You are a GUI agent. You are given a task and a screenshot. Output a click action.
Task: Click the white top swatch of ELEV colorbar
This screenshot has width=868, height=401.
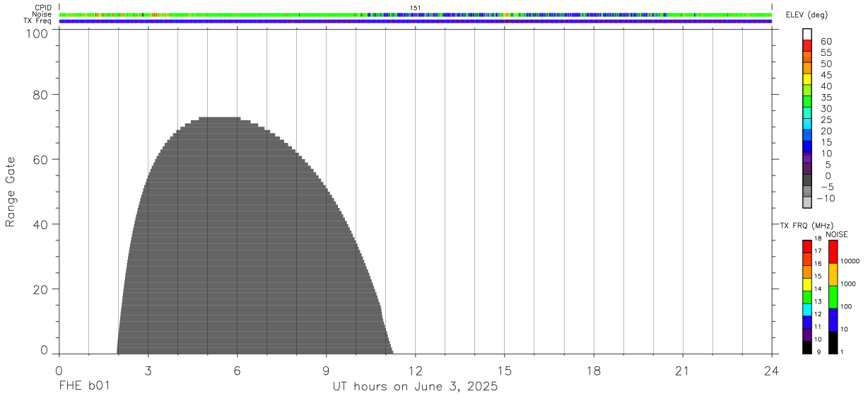click(x=807, y=34)
